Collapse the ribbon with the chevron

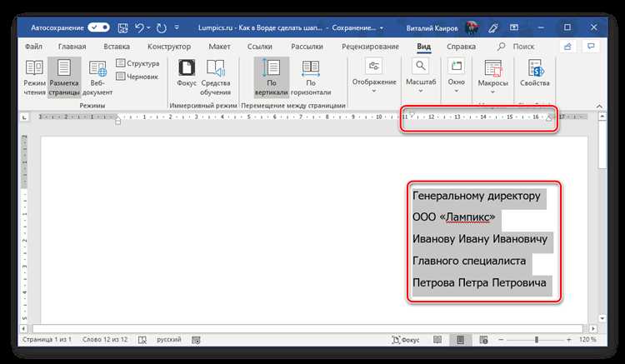point(599,107)
